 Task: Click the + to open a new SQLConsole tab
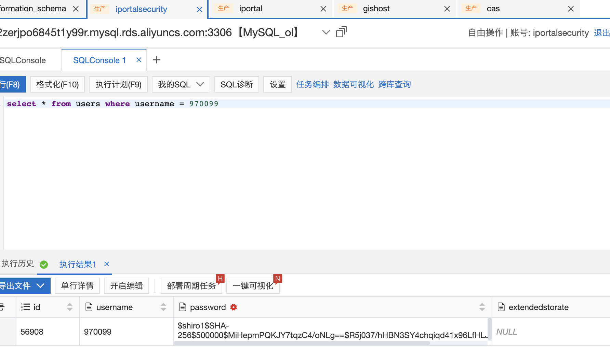tap(157, 60)
